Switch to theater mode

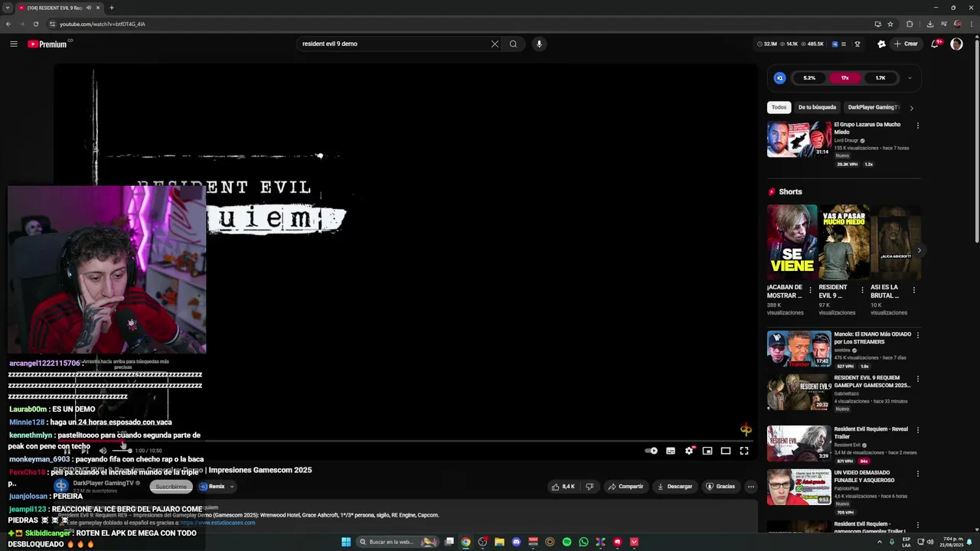click(x=726, y=451)
